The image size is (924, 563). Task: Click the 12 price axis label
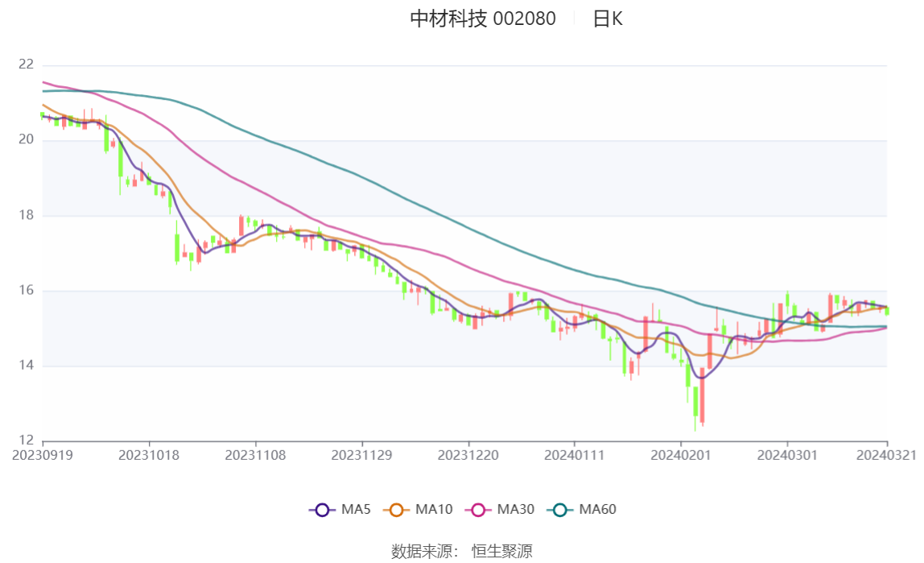coord(26,441)
